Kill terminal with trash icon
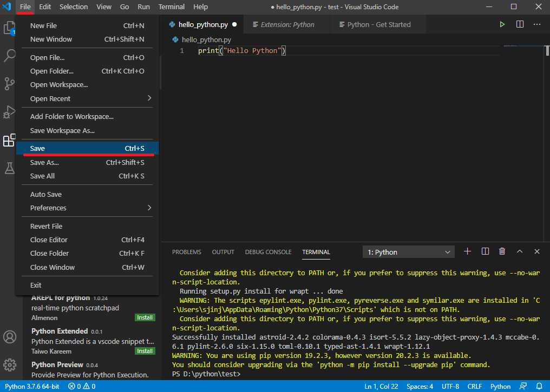 [x=502, y=251]
